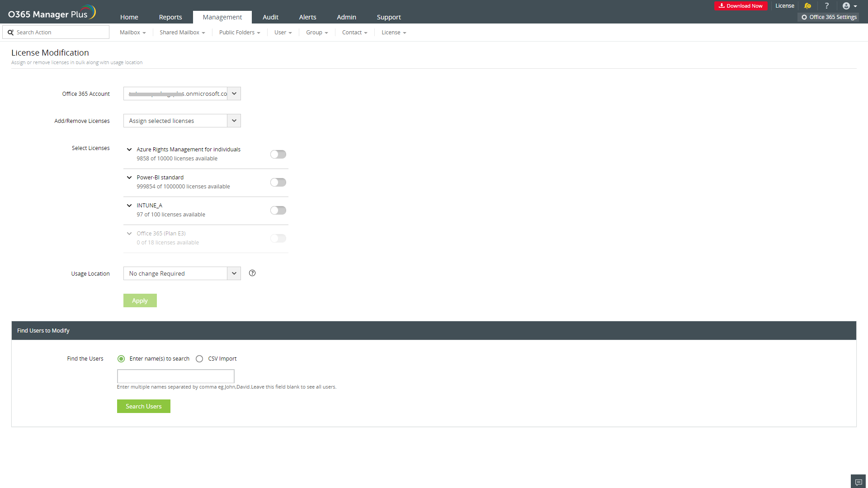
Task: Open the notification bell alerts icon
Action: click(807, 6)
